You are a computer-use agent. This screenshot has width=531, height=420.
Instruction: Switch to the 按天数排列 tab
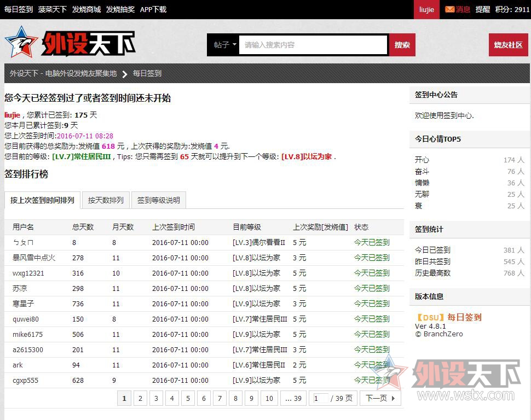click(105, 200)
